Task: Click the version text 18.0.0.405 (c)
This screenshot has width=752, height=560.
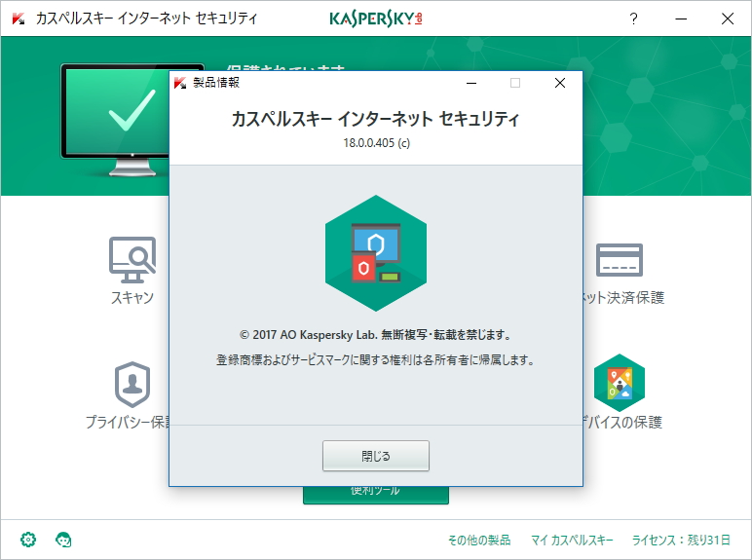Action: click(376, 143)
